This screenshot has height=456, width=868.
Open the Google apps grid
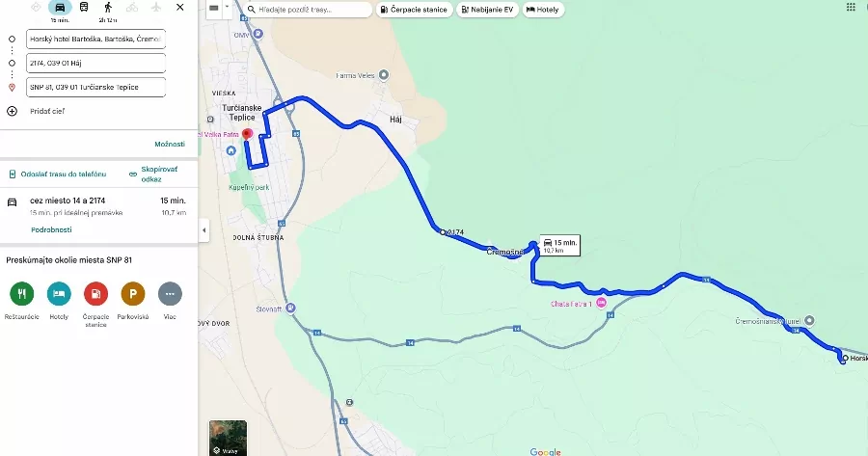click(x=851, y=7)
